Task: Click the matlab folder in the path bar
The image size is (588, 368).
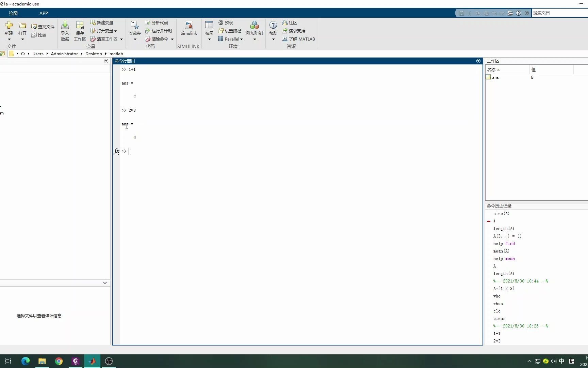Action: (x=116, y=53)
